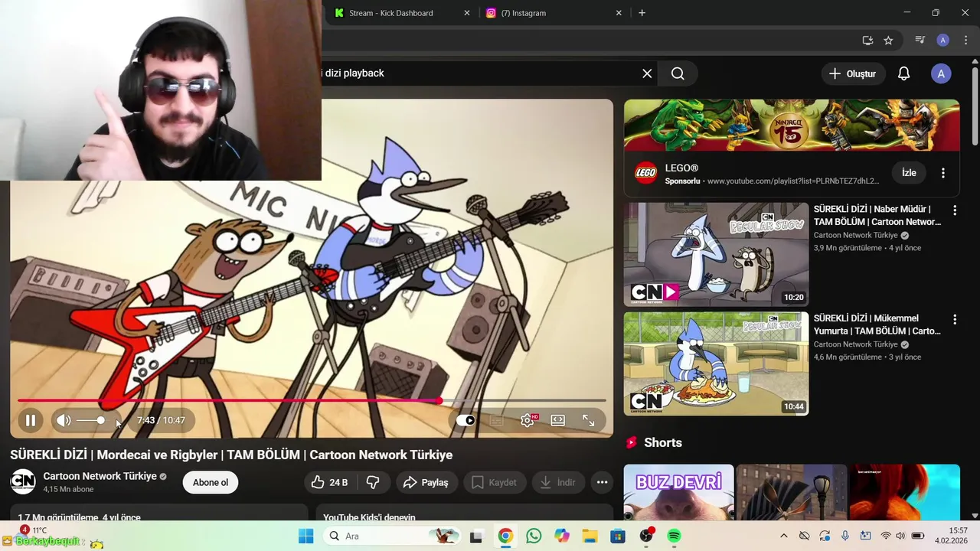Mute the video with the speaker icon
This screenshot has width=980, height=551.
[64, 420]
